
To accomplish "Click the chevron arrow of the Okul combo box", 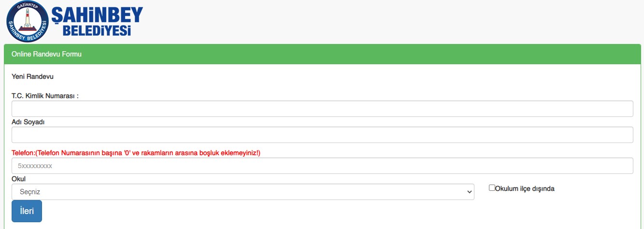I will [x=469, y=192].
